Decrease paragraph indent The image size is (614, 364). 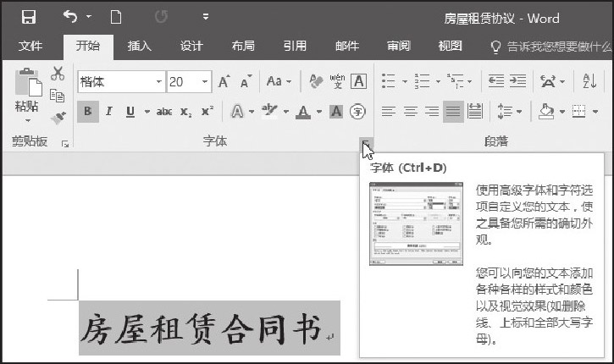[x=495, y=81]
